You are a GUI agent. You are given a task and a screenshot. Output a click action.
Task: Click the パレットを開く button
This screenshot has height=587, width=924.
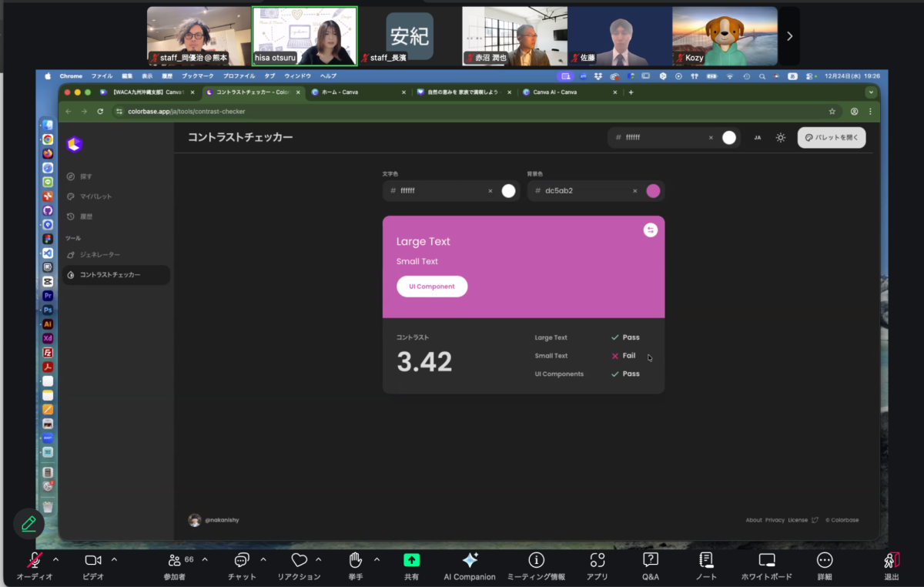832,138
